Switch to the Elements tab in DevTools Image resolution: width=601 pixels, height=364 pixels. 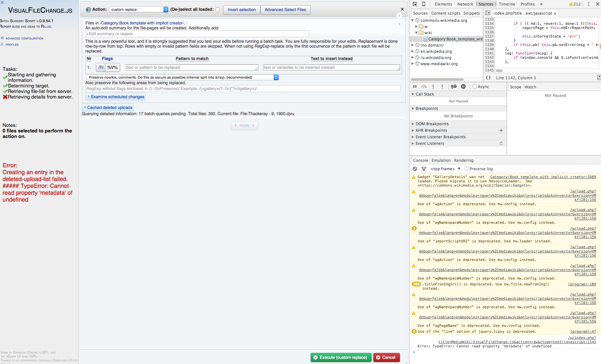click(443, 4)
